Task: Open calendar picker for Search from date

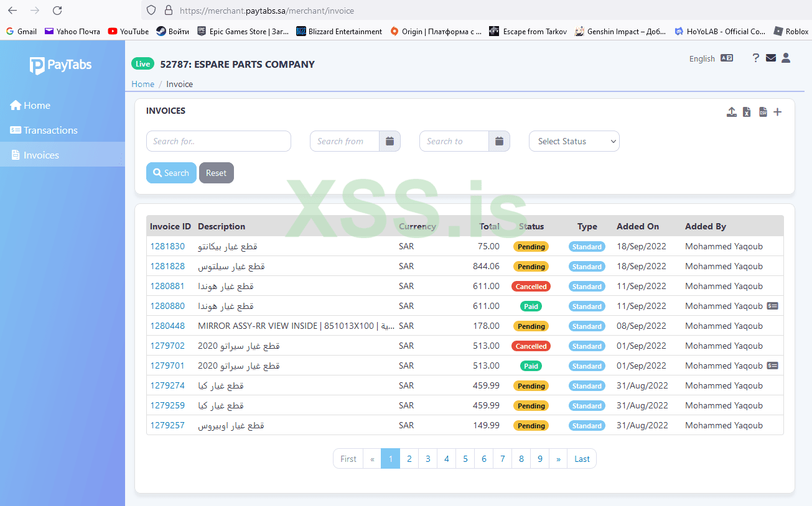Action: 390,141
